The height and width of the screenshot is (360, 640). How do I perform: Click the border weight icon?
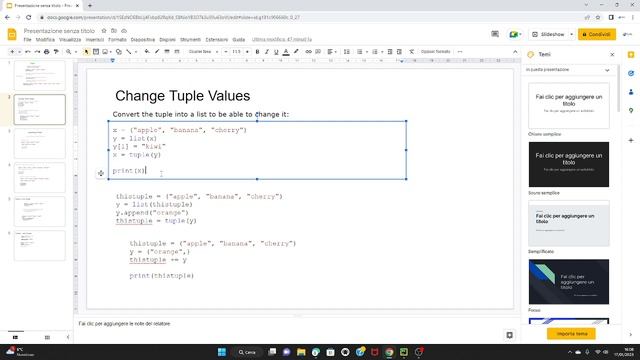(x=167, y=52)
